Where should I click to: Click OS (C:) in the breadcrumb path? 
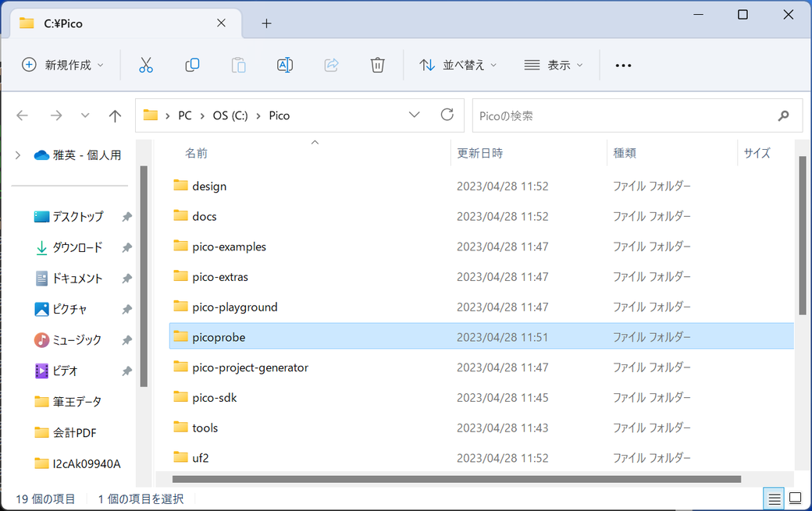230,116
